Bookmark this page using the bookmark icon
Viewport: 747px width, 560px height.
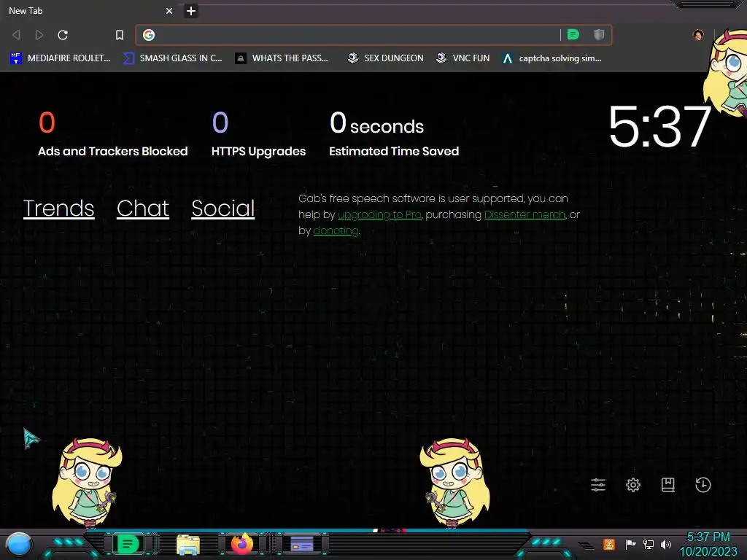[120, 35]
